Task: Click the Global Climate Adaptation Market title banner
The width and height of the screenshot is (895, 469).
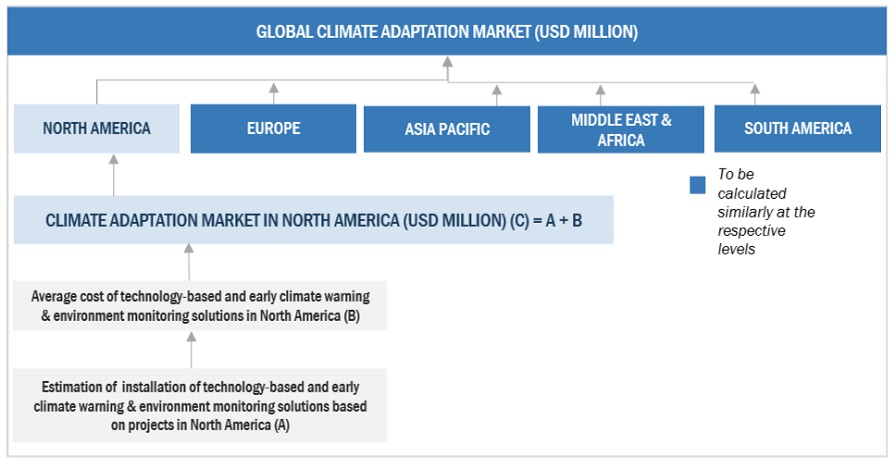Action: 447,31
